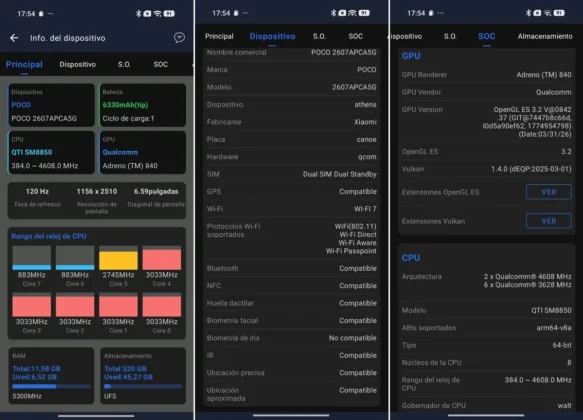
Task: Tap Wi-Fi status icon in left phone
Action: coord(157,14)
